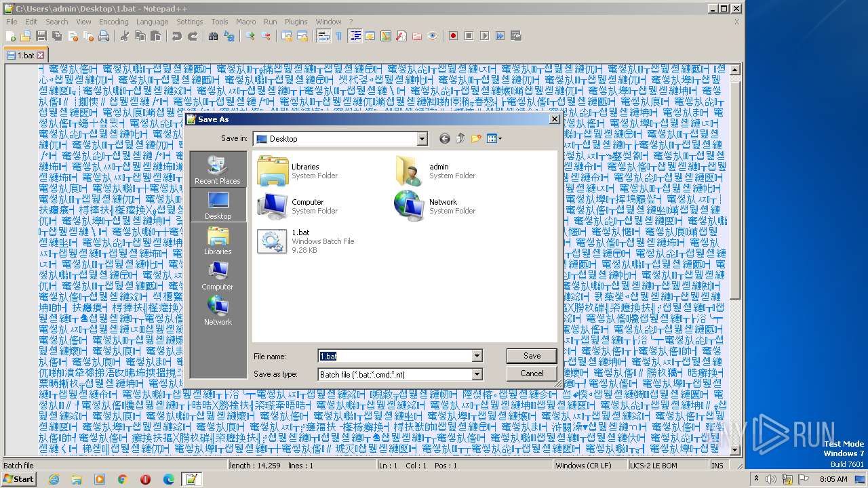
Task: Expand the Save in location dropdown
Action: pos(422,139)
